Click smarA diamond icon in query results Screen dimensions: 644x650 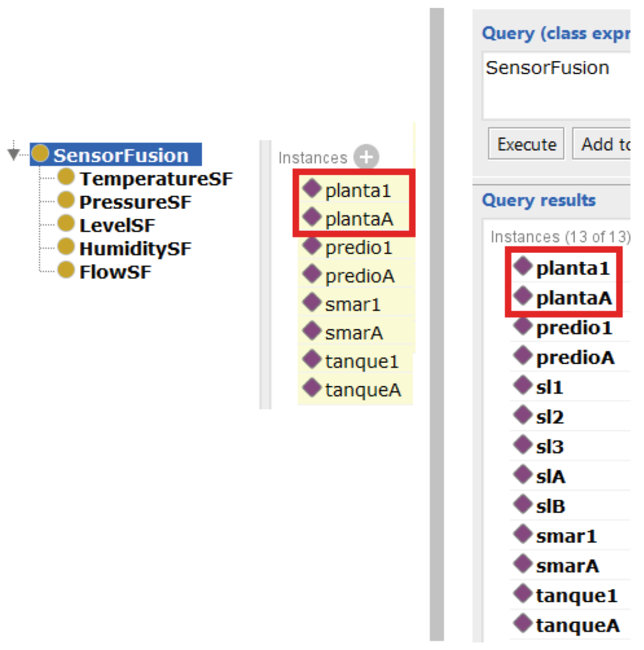pos(523,564)
